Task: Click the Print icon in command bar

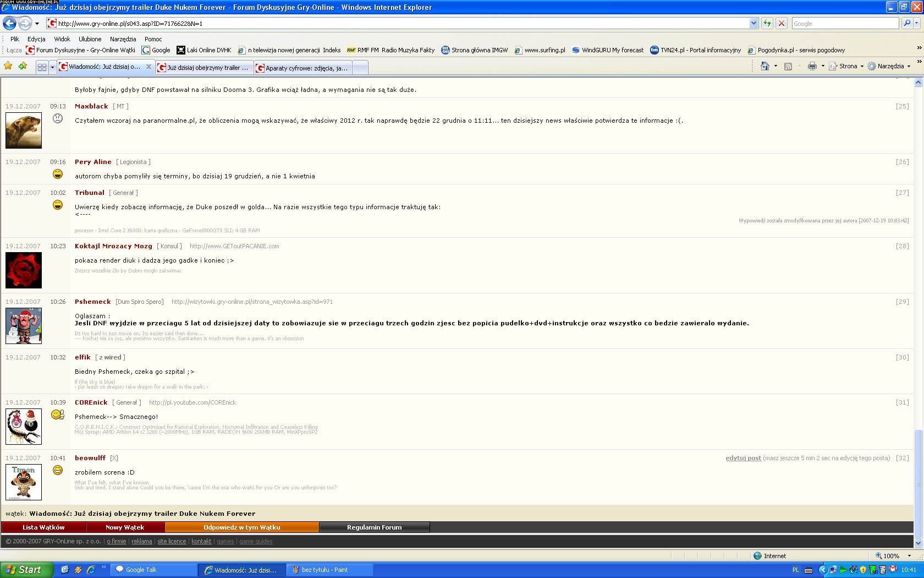Action: coord(812,66)
